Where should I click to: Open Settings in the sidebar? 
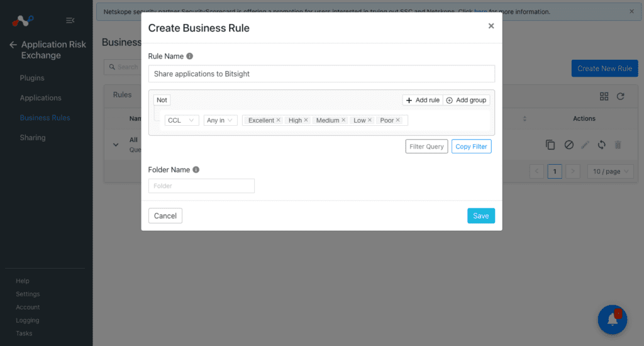click(x=28, y=294)
